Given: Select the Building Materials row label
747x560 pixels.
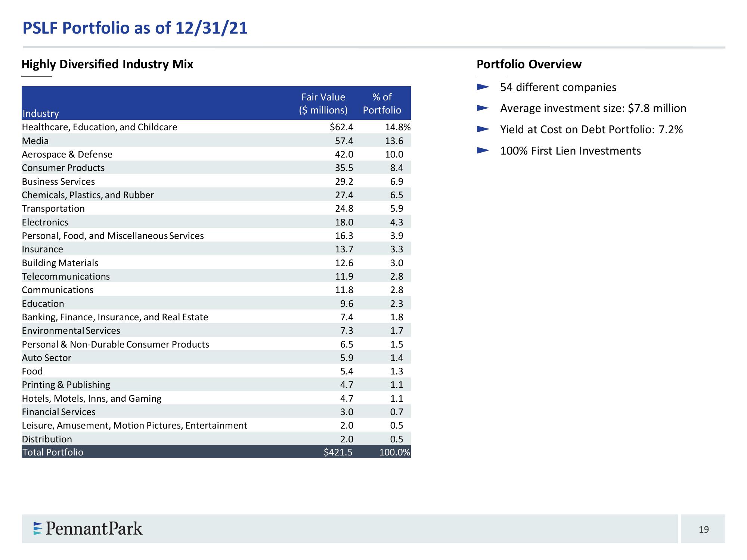Looking at the screenshot, I should coord(60,263).
